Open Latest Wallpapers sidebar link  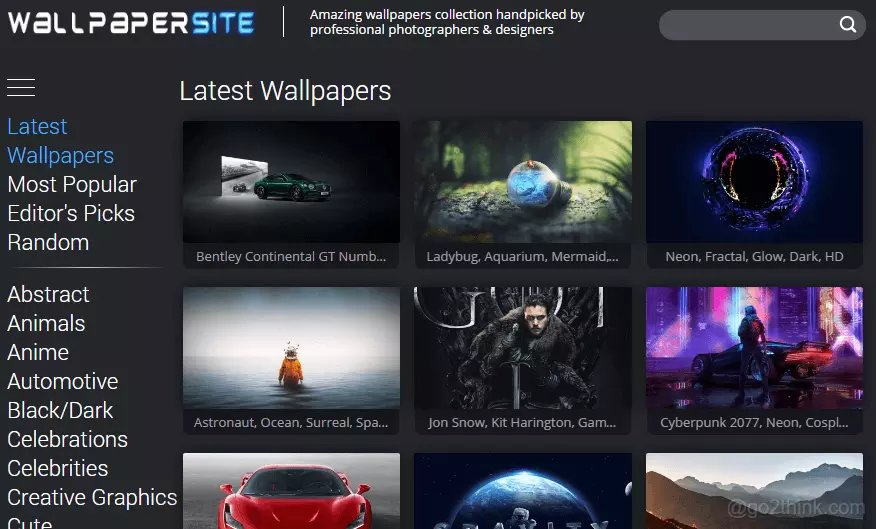(x=60, y=141)
